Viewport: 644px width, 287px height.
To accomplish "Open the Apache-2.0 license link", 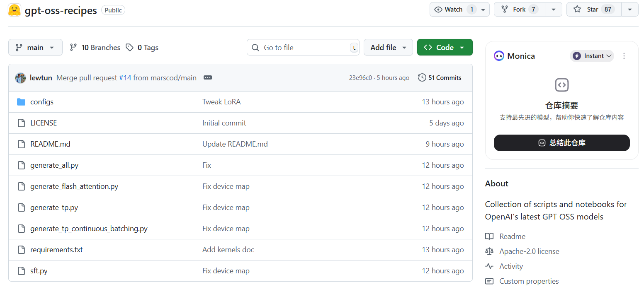I will 522,251.
